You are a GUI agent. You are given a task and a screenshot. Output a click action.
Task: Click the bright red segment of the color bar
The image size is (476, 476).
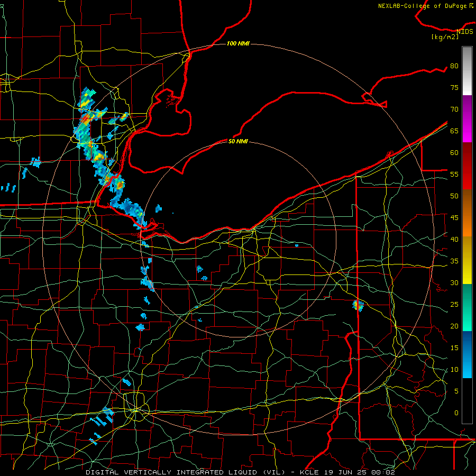click(x=467, y=166)
